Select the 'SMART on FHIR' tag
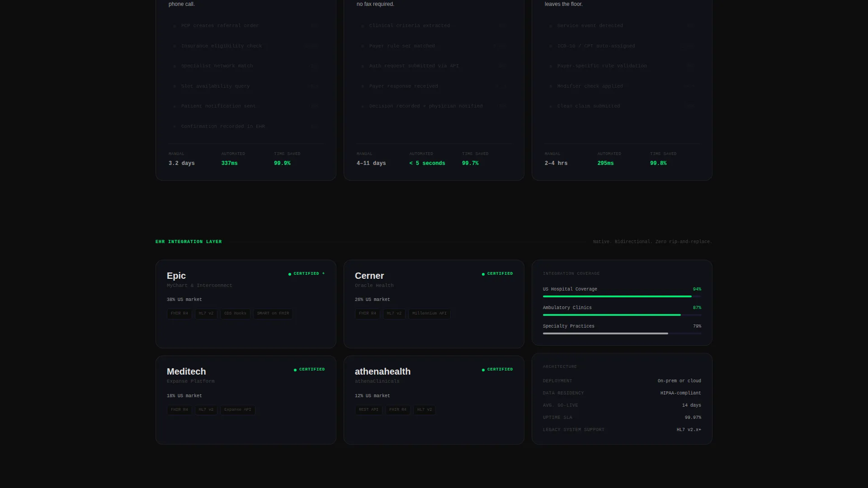Screen dimensions: 868x488 pyautogui.click(x=273, y=314)
